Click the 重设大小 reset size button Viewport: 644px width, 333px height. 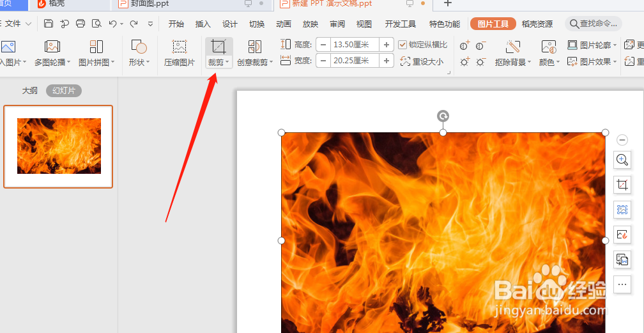tap(422, 61)
